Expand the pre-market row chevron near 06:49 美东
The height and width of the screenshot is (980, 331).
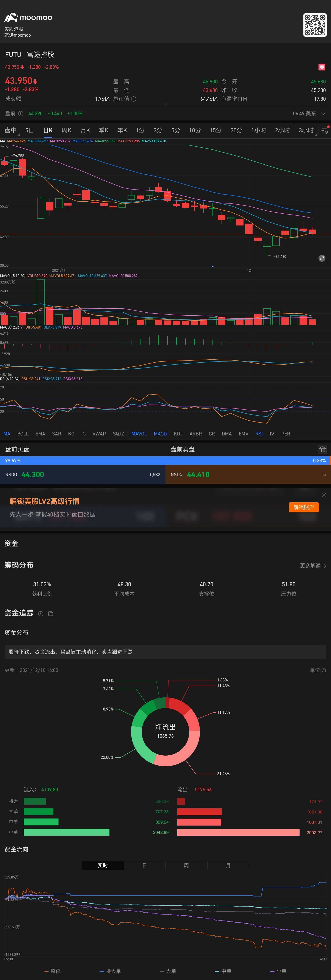pyautogui.click(x=323, y=113)
